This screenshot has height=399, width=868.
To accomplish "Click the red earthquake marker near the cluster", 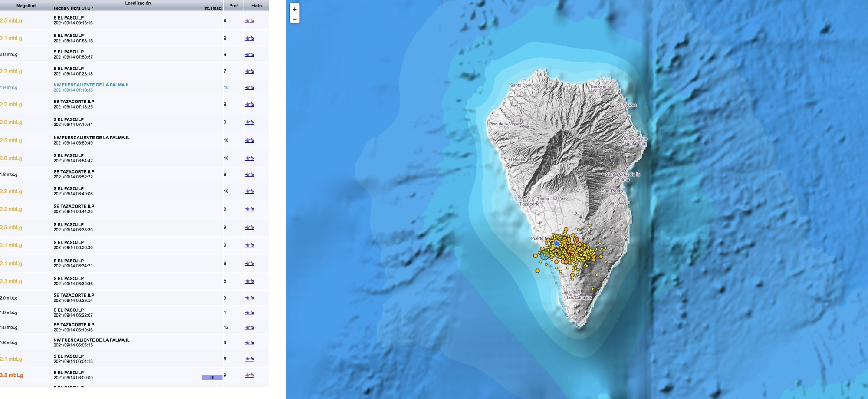I will [576, 240].
